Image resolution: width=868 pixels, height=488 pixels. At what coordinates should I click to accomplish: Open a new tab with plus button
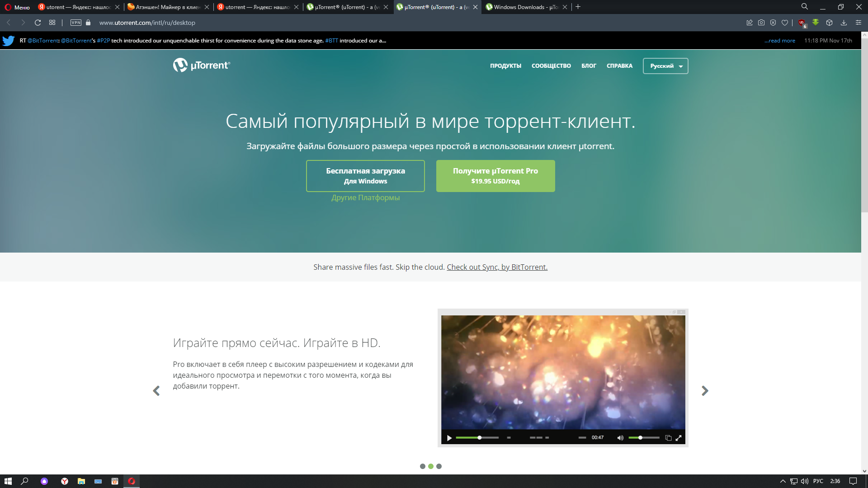tap(578, 7)
